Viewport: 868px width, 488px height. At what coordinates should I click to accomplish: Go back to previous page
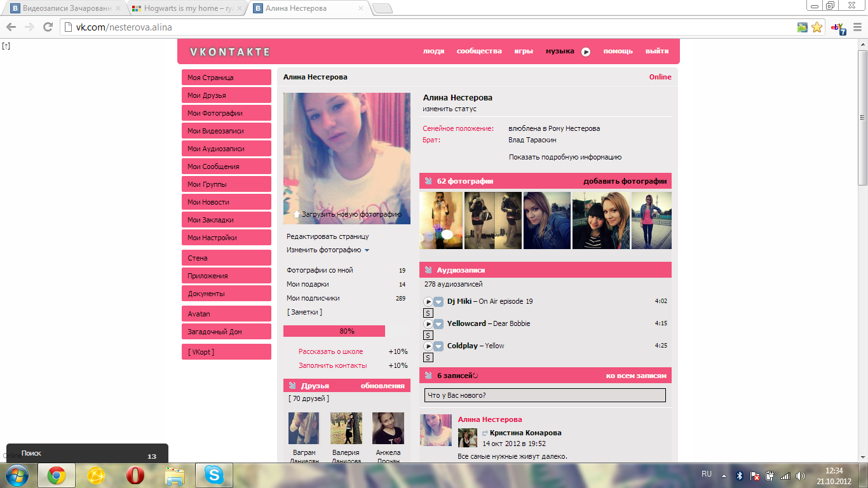coord(11,27)
